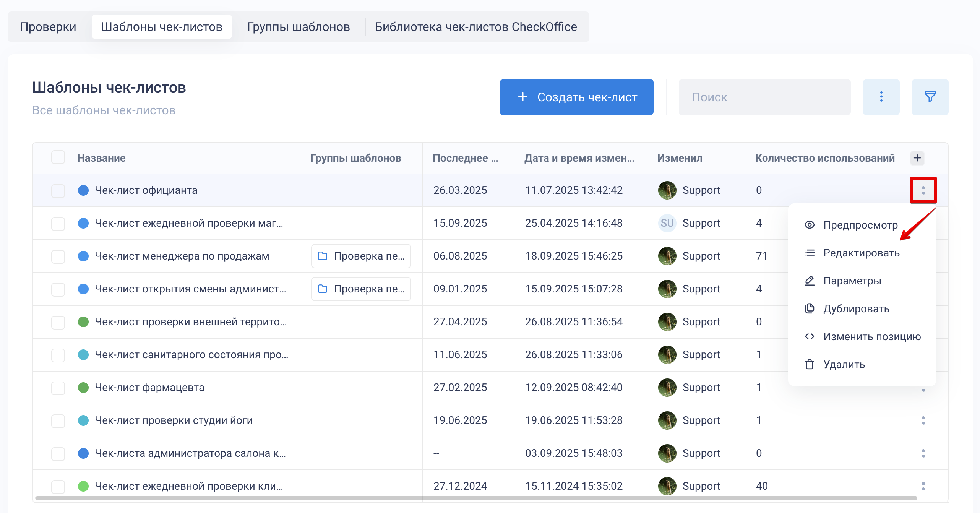
Task: Click the Изменить позицию arrows icon
Action: tap(809, 336)
